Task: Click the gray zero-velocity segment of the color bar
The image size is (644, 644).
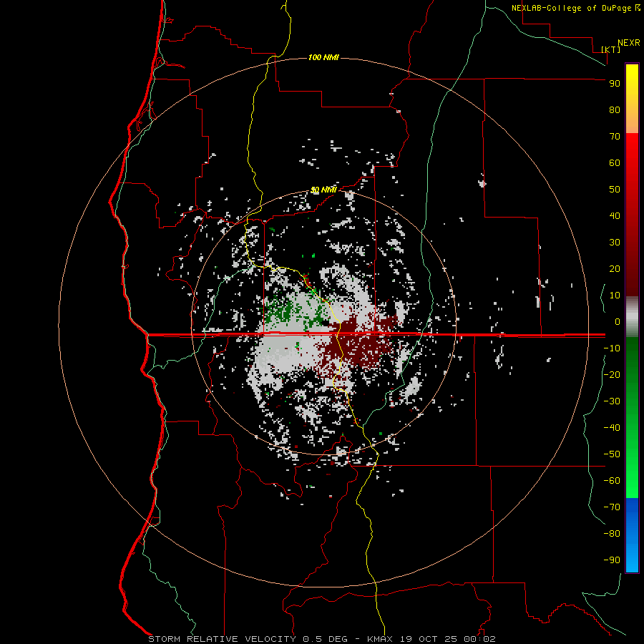Action: [x=632, y=317]
